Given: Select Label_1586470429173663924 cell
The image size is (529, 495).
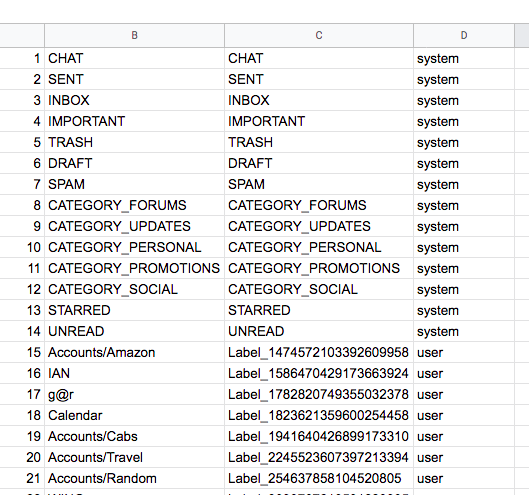Looking at the screenshot, I should tap(319, 373).
